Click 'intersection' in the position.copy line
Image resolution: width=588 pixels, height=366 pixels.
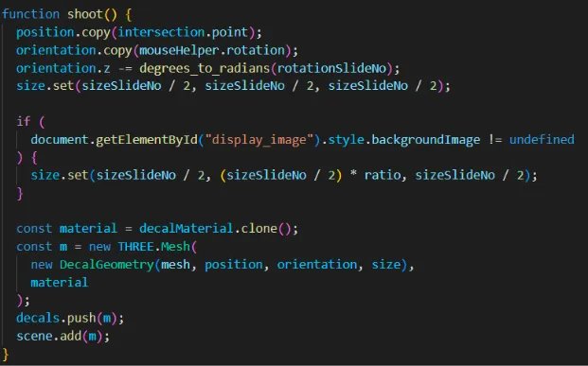click(x=162, y=32)
